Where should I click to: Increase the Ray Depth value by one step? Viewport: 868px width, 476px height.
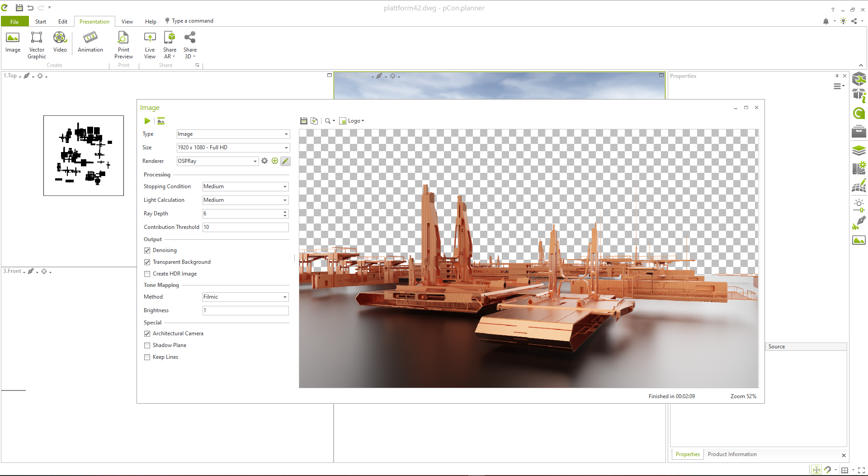click(285, 212)
